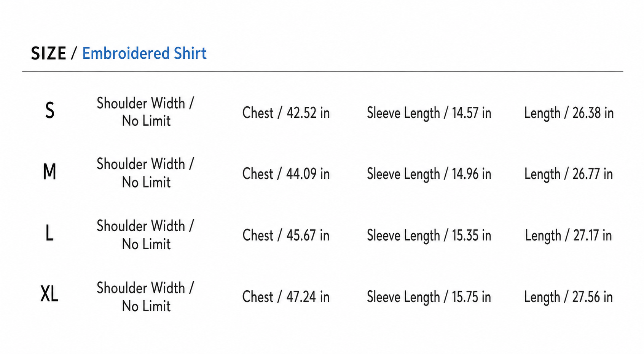Select Chest 42.52 in for size S
Viewport: 644px width, 354px height.
(286, 113)
